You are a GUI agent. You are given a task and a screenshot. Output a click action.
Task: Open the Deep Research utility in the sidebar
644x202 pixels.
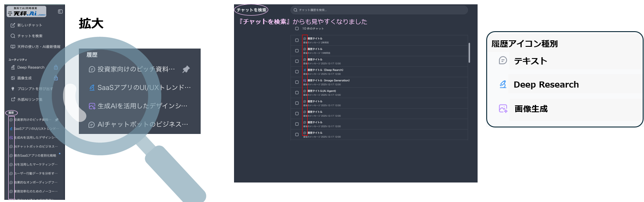pyautogui.click(x=28, y=67)
